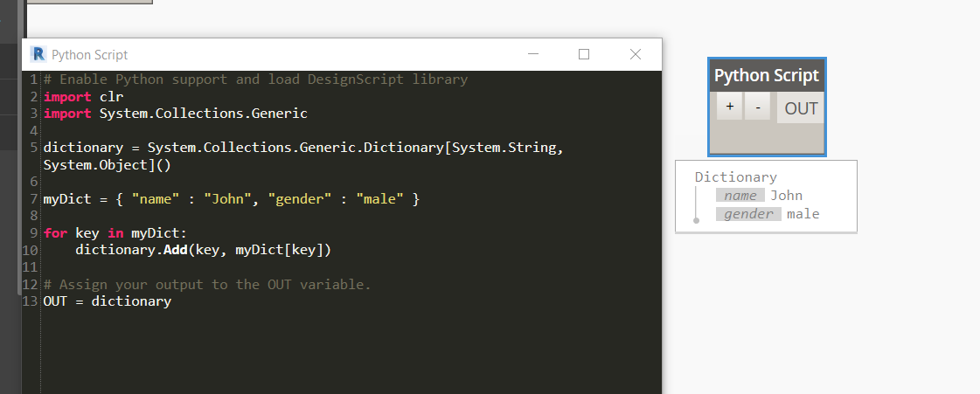Click the 'male' value in preview
This screenshot has width=980, height=394.
[x=803, y=214]
